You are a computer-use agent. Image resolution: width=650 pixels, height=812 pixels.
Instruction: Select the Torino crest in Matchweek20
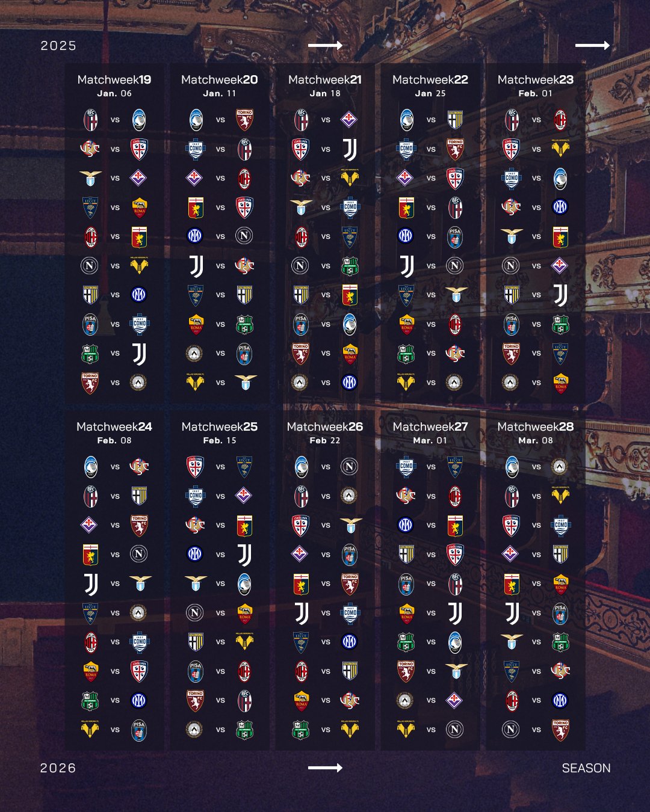click(244, 120)
